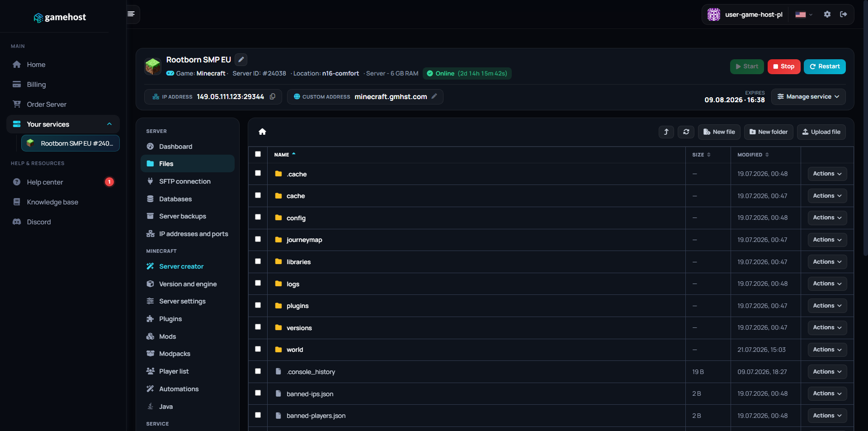Open the world folder icon
This screenshot has height=431, width=868.
click(x=278, y=350)
